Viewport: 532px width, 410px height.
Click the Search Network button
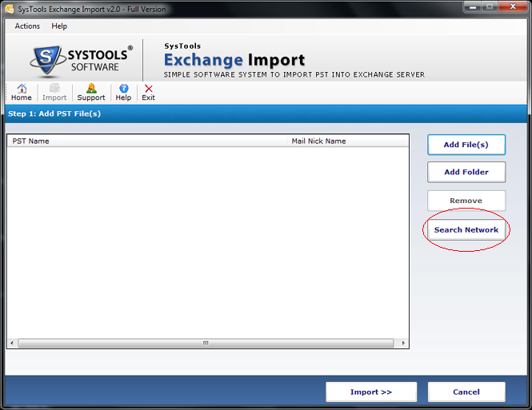pos(466,229)
